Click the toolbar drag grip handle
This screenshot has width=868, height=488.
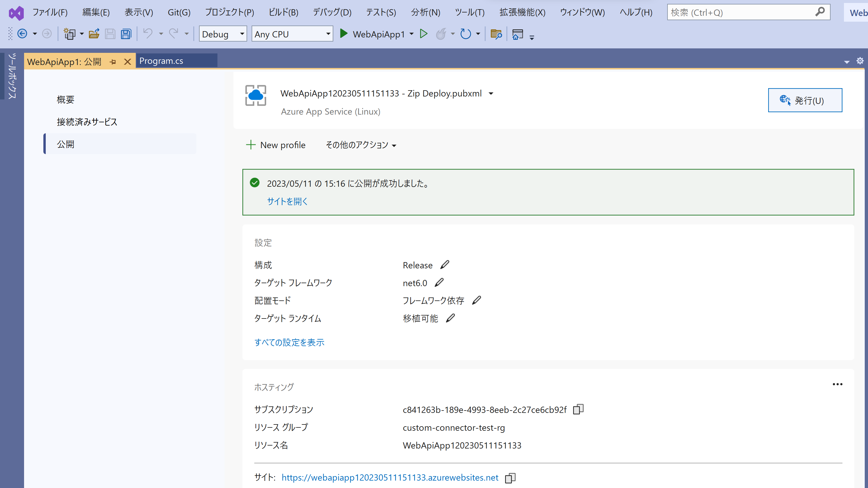(10, 34)
